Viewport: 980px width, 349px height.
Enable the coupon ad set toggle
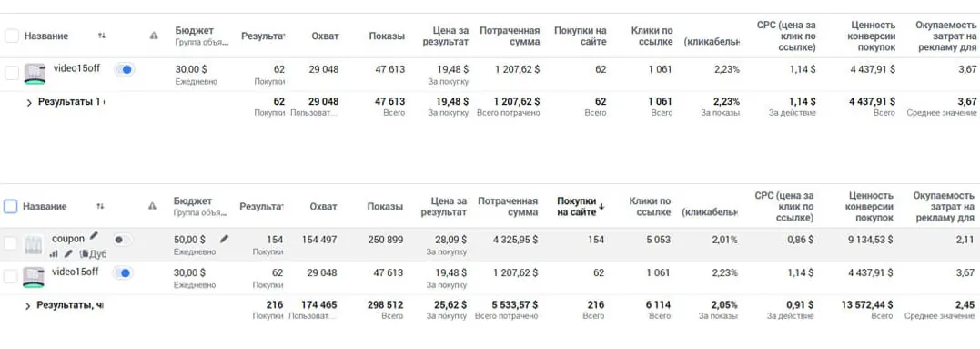(x=123, y=240)
